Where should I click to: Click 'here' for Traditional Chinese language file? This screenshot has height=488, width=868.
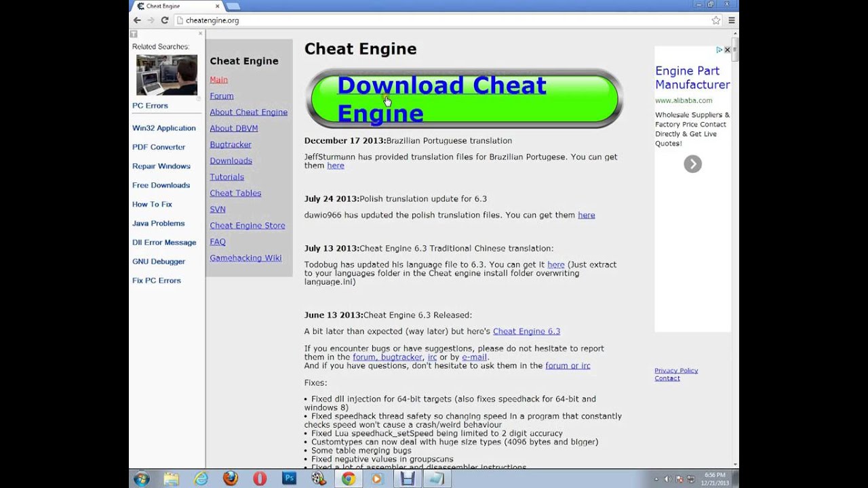click(x=556, y=264)
